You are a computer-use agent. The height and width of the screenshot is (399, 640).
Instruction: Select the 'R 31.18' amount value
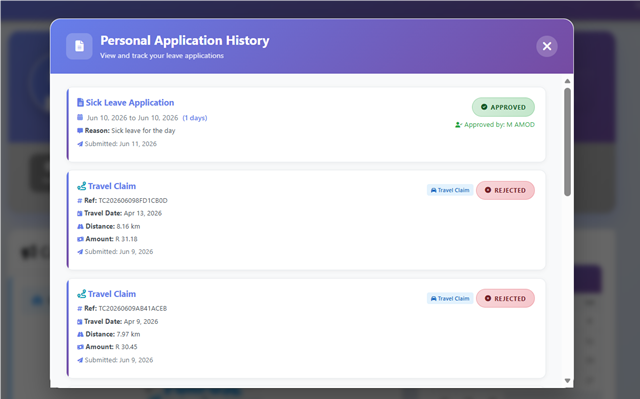127,239
